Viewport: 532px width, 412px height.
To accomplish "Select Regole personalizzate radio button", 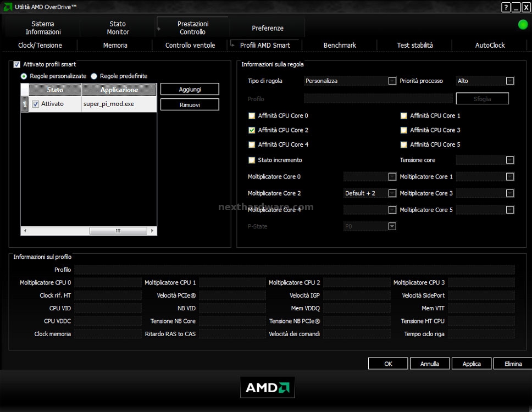I will 24,76.
